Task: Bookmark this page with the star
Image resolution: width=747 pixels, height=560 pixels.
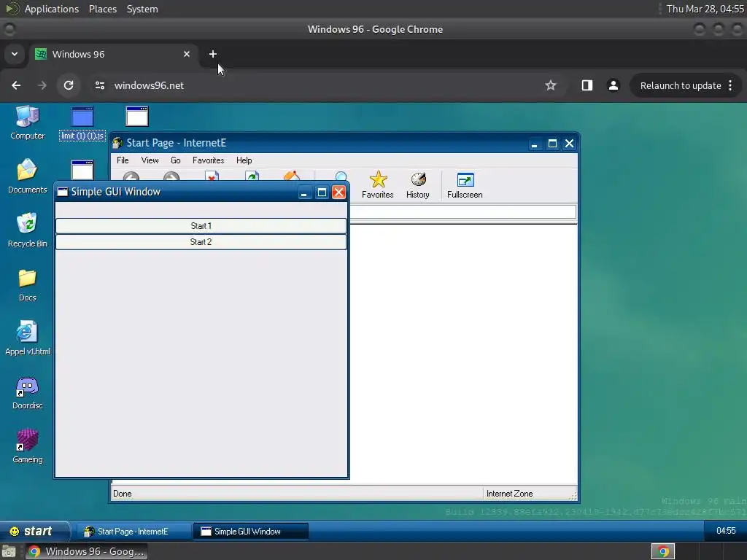Action: pyautogui.click(x=551, y=85)
